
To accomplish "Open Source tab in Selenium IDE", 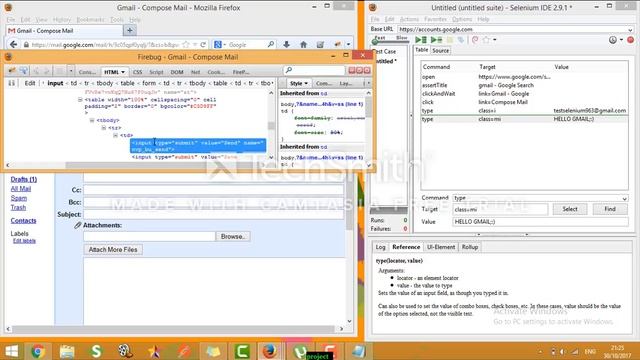I will point(440,51).
